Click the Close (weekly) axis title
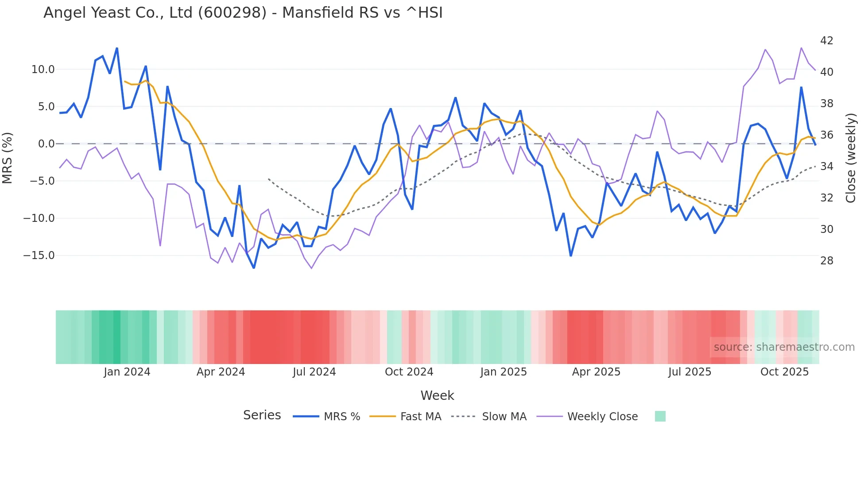 [851, 158]
